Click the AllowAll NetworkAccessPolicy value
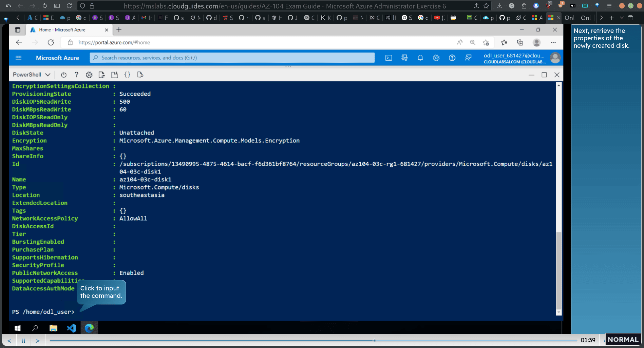 tap(133, 219)
